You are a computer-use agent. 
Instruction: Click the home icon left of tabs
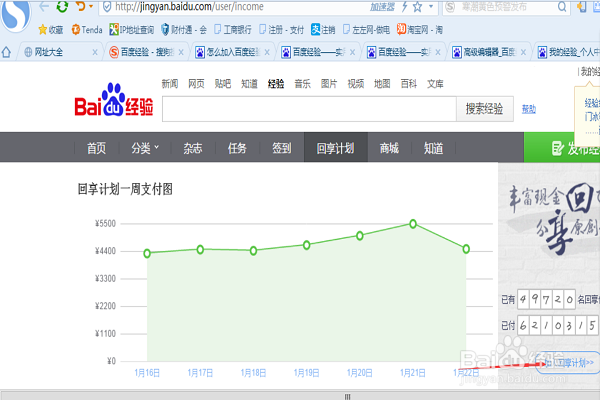click(x=7, y=52)
